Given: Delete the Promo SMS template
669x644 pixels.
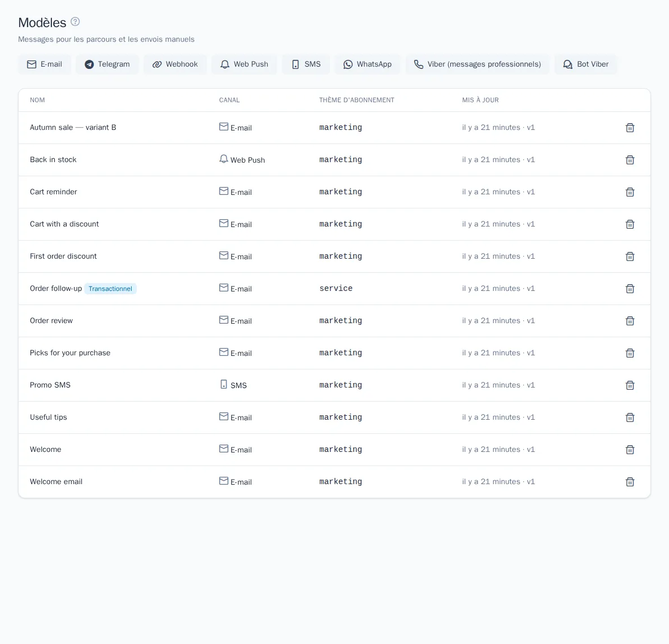Looking at the screenshot, I should 630,385.
